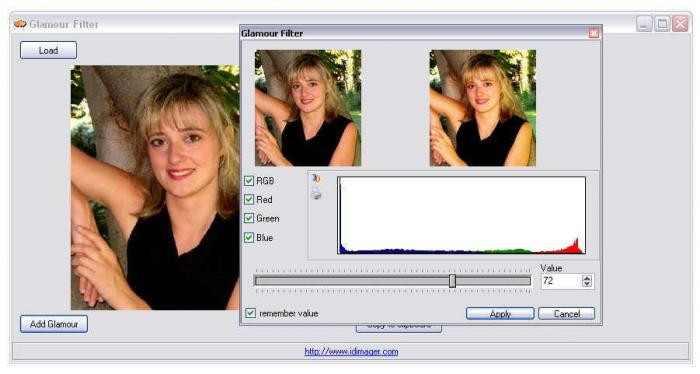
Task: Decrease Value with the spinner down arrow
Action: [x=587, y=284]
